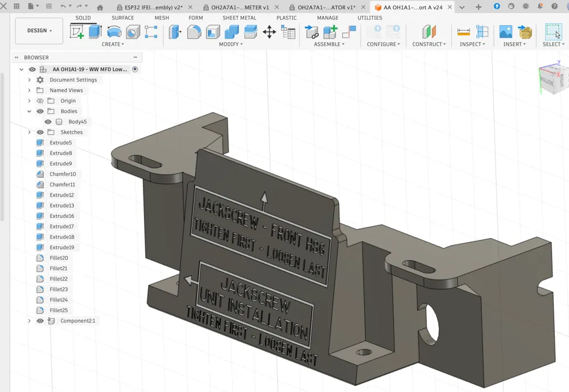Click the Interference inspect icon
This screenshot has width=569, height=392.
click(483, 32)
